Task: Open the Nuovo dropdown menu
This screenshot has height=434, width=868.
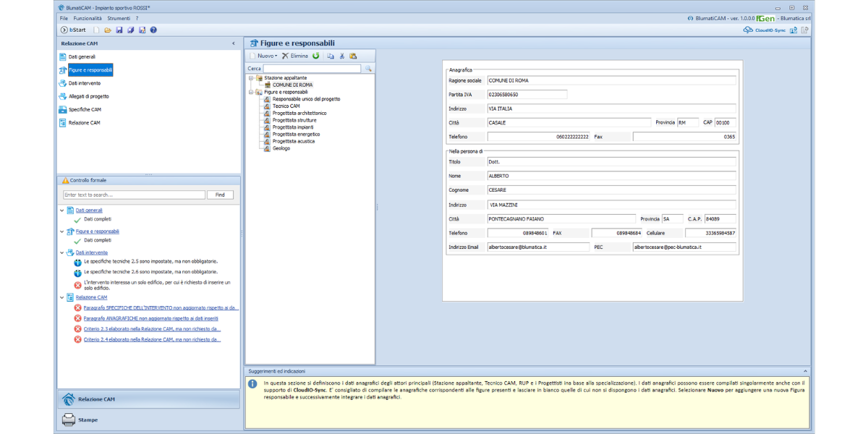Action: tap(263, 56)
